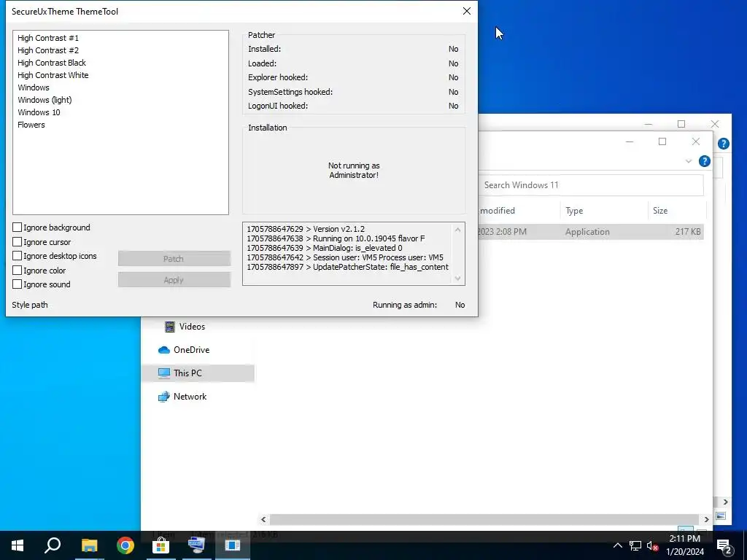747x560 pixels.
Task: Enable Ignore sound checkbox
Action: point(18,284)
